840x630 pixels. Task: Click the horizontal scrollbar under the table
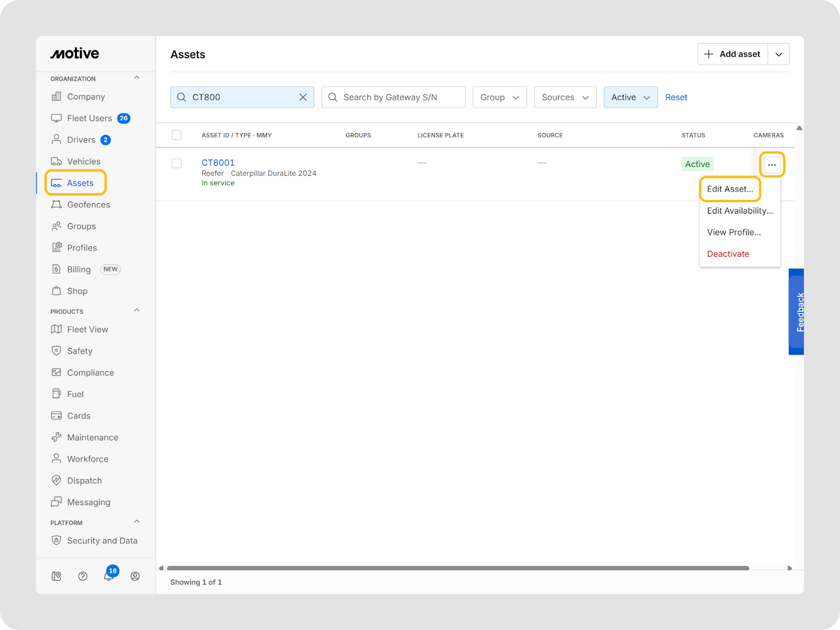[x=457, y=568]
